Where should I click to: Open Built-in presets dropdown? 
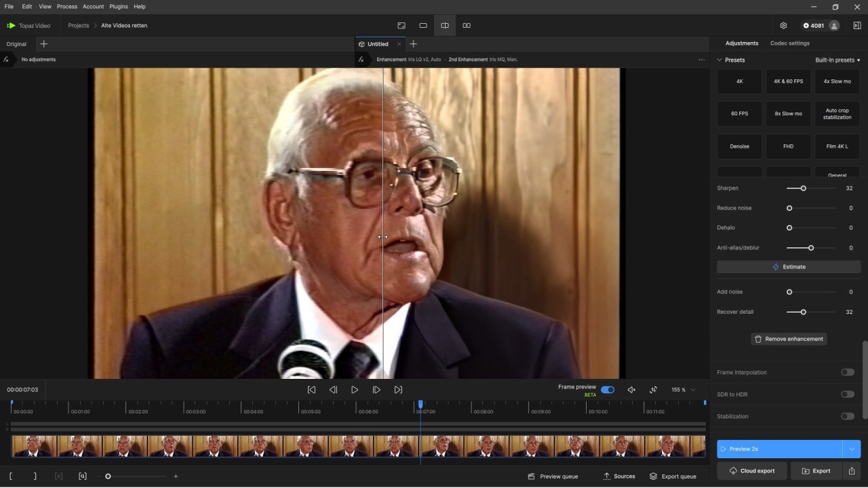(x=837, y=60)
